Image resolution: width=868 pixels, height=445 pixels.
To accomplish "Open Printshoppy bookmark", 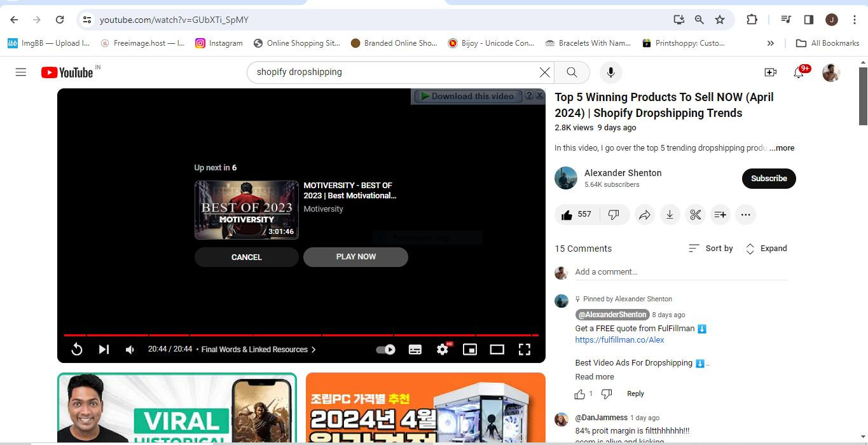I will click(x=684, y=43).
